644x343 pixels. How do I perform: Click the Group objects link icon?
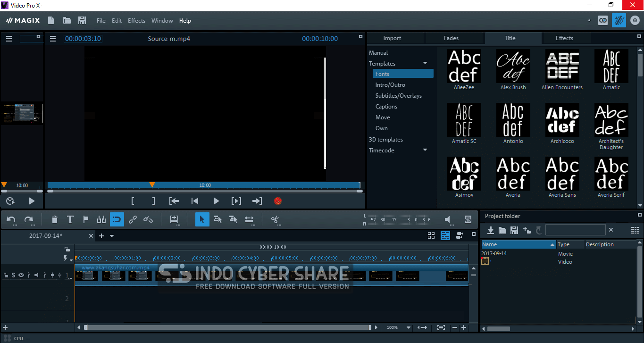133,219
